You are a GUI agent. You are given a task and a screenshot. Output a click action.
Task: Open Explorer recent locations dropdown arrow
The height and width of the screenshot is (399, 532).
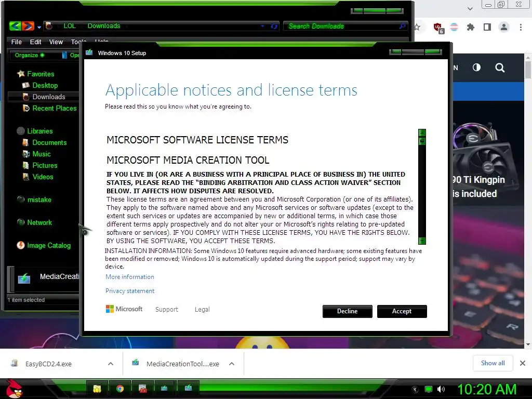pos(39,27)
